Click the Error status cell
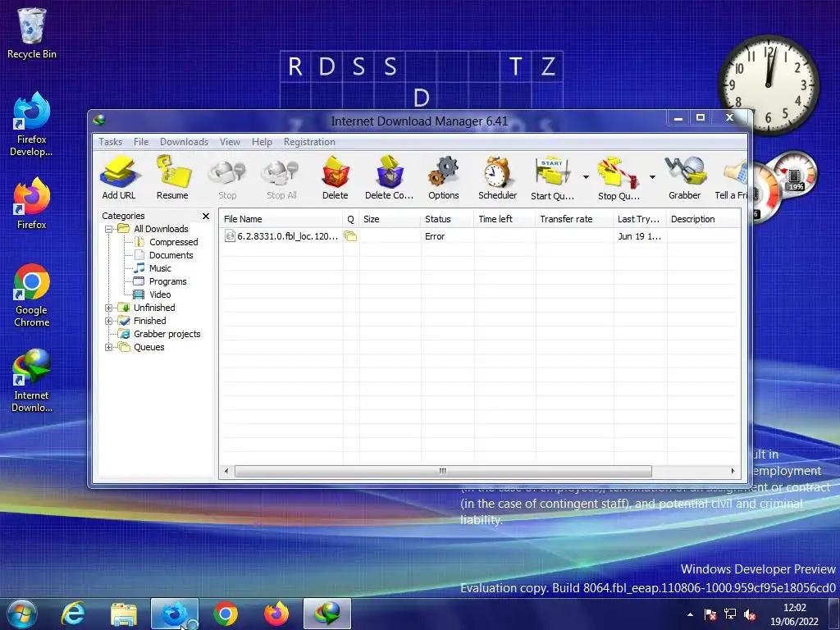Screen dimensions: 840x630 pos(435,236)
